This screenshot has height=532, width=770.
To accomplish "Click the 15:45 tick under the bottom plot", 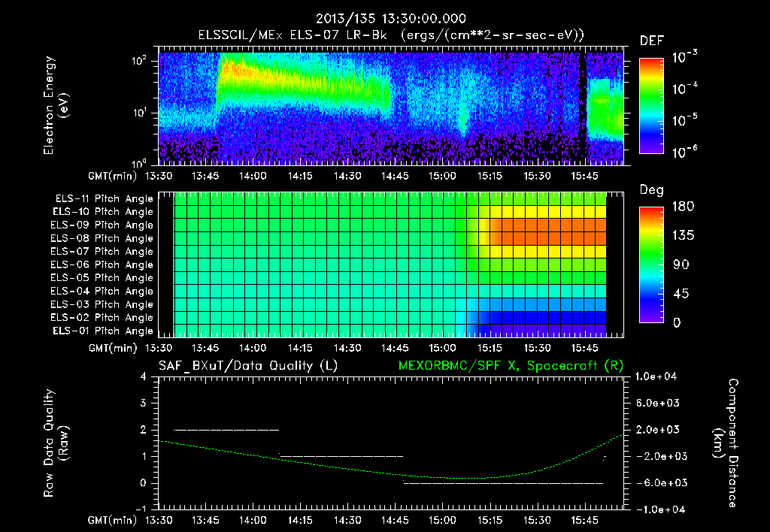I will pos(584,520).
